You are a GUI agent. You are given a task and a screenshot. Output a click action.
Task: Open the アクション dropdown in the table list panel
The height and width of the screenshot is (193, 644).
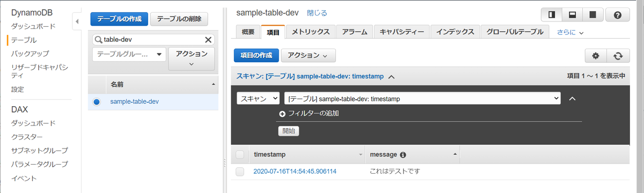[x=192, y=59]
